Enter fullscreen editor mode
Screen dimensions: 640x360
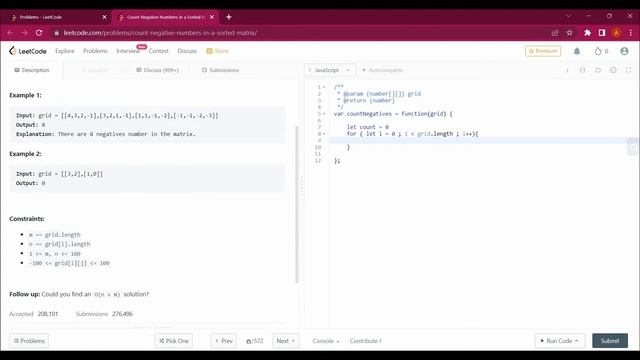pos(629,70)
